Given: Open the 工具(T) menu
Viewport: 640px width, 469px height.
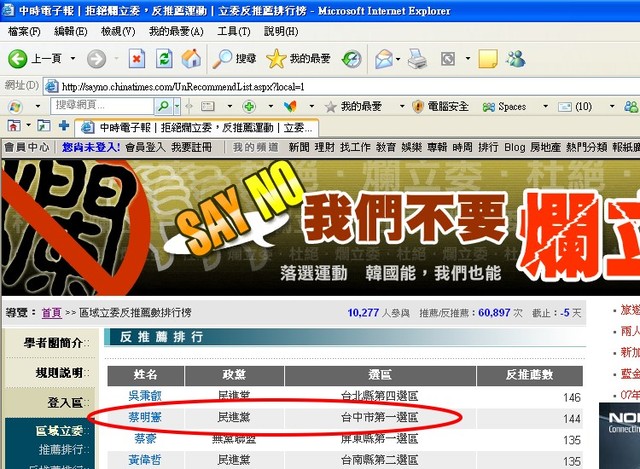Looking at the screenshot, I should 234,31.
